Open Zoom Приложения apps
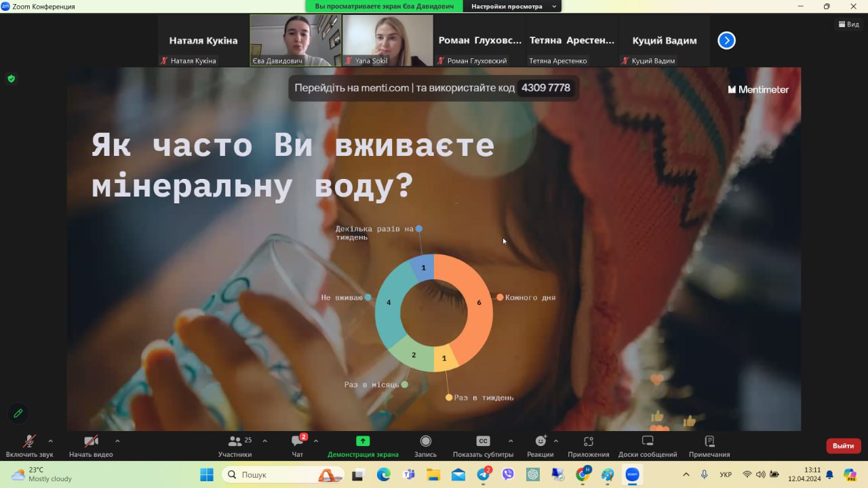 [x=589, y=446]
